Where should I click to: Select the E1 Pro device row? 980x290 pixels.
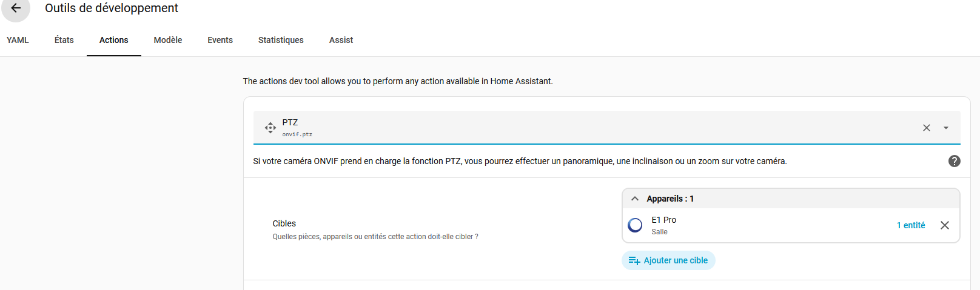(x=758, y=225)
